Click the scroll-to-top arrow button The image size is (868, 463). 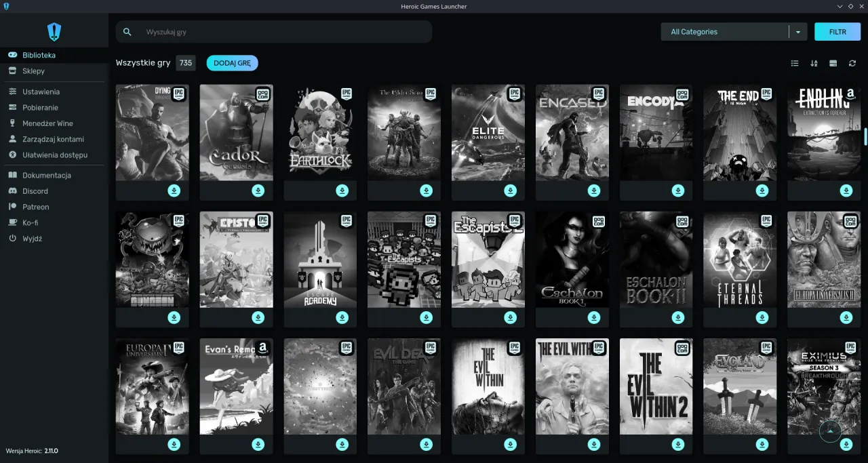pyautogui.click(x=830, y=431)
